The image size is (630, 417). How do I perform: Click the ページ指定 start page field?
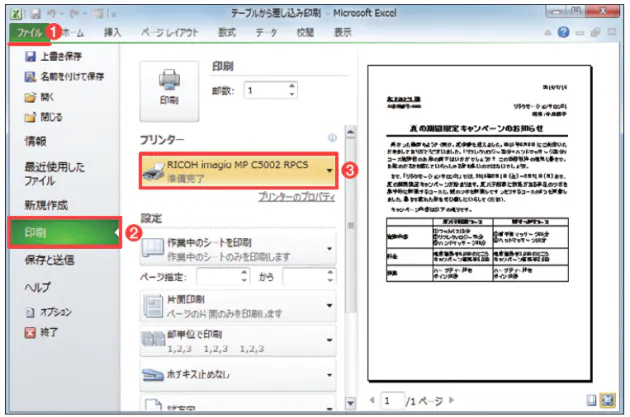219,276
